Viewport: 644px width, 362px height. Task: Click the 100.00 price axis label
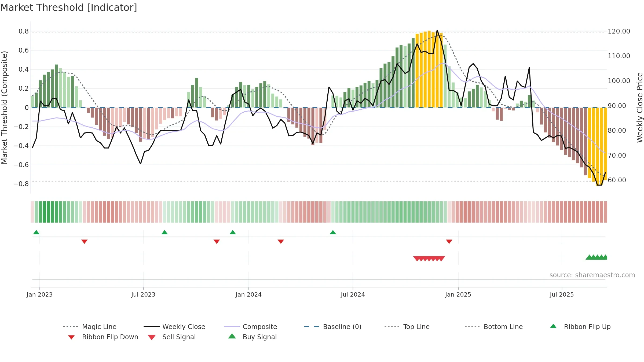[x=619, y=81]
